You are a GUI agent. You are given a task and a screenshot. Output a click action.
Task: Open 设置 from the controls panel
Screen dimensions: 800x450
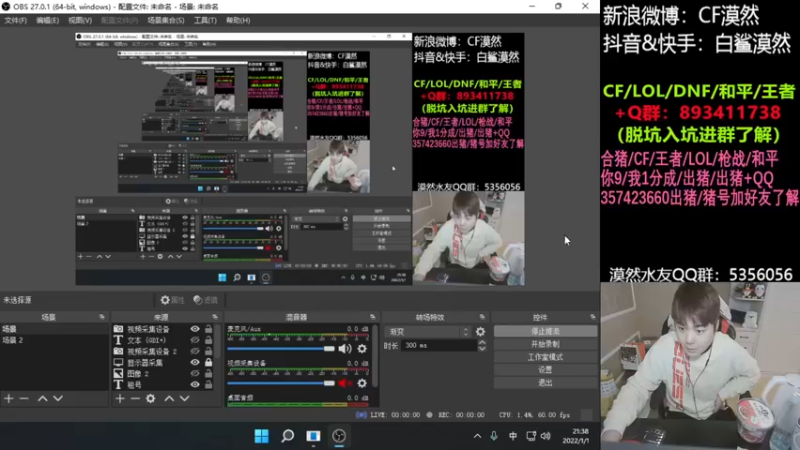545,370
